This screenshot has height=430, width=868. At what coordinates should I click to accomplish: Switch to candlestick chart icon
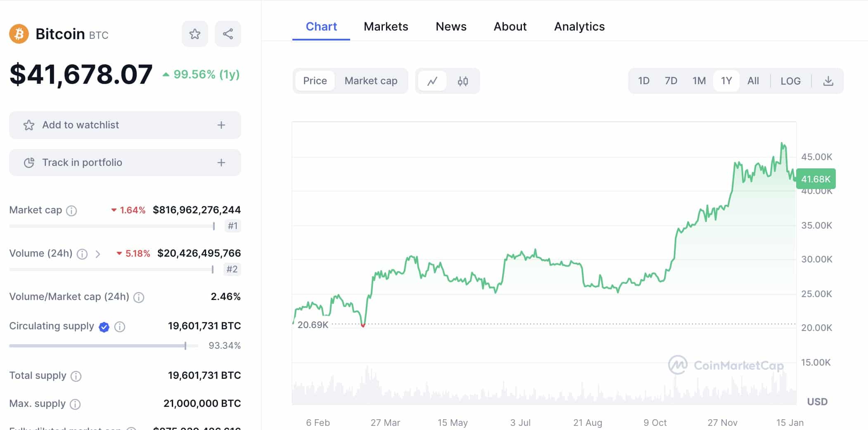[x=463, y=81]
